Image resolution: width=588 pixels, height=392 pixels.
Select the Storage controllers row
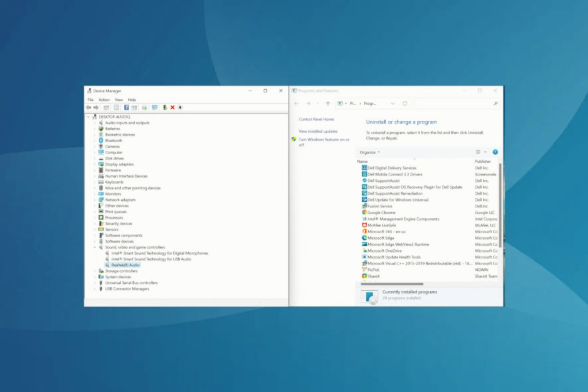coord(121,271)
